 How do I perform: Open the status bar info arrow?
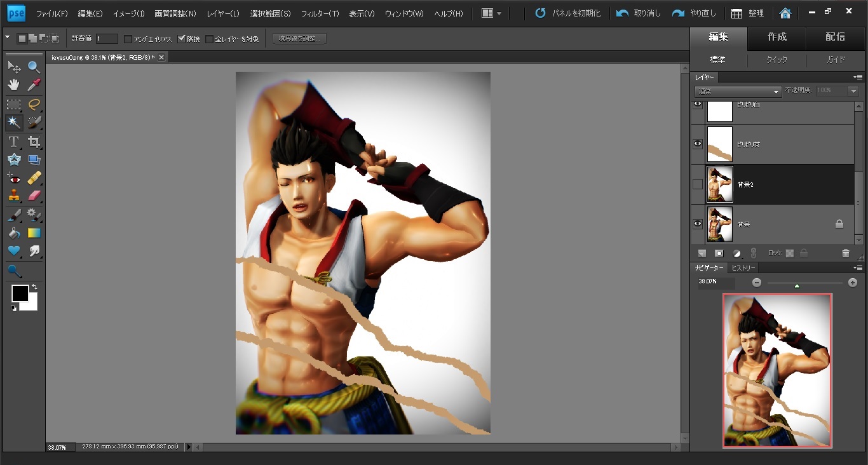(188, 447)
